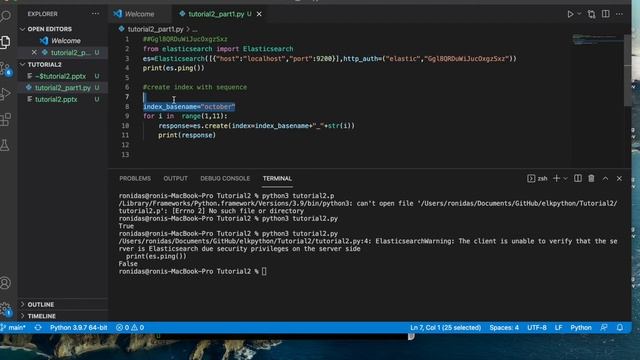The height and width of the screenshot is (360, 640).
Task: Open errors and warnings count in status bar
Action: 130,328
